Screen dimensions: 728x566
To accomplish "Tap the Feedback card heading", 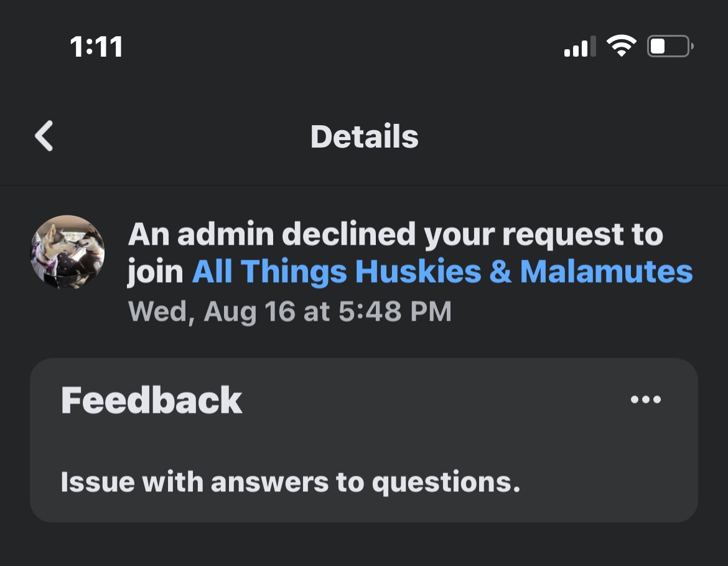I will click(151, 400).
